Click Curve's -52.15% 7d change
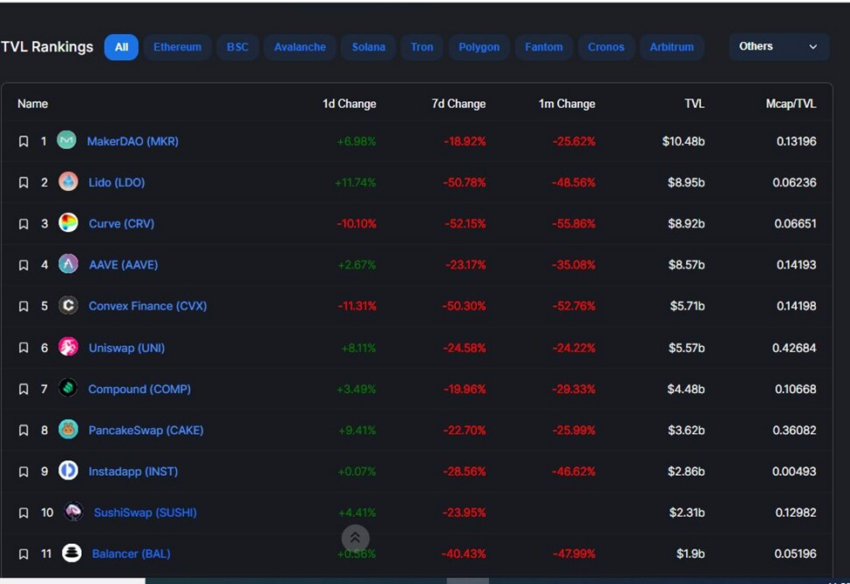The width and height of the screenshot is (850, 584). (x=465, y=224)
